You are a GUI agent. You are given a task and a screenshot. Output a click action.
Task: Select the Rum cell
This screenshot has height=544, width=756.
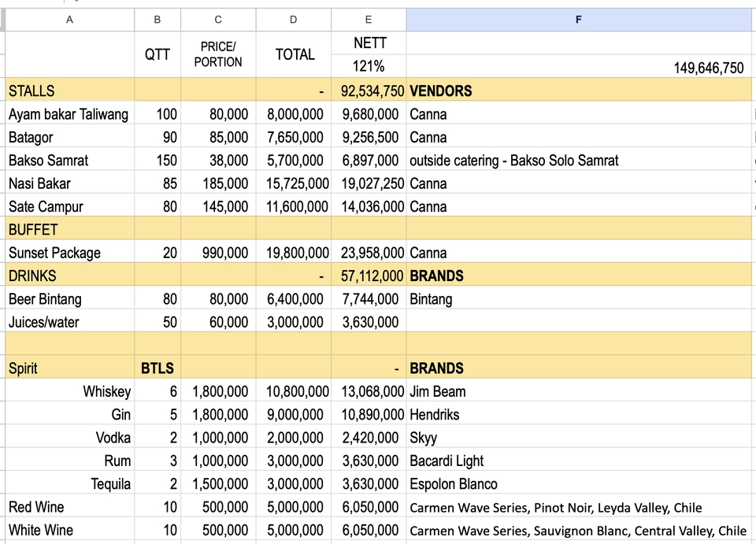coord(69,460)
